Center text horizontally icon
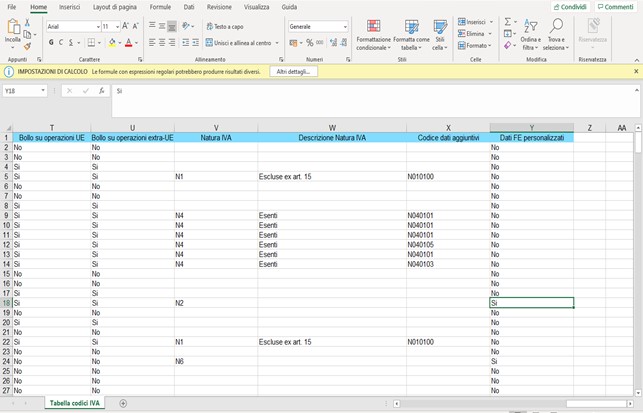643x413 pixels. [x=162, y=42]
